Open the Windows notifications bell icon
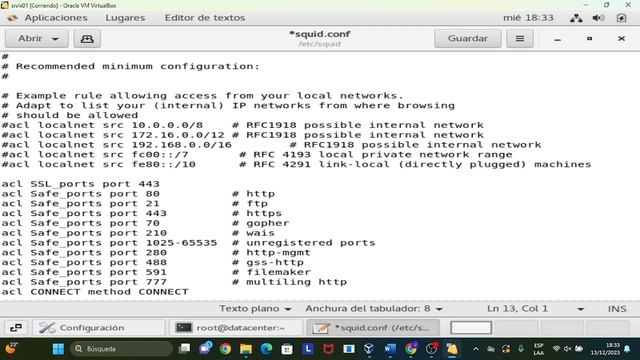This screenshot has width=640, height=360. [627, 349]
